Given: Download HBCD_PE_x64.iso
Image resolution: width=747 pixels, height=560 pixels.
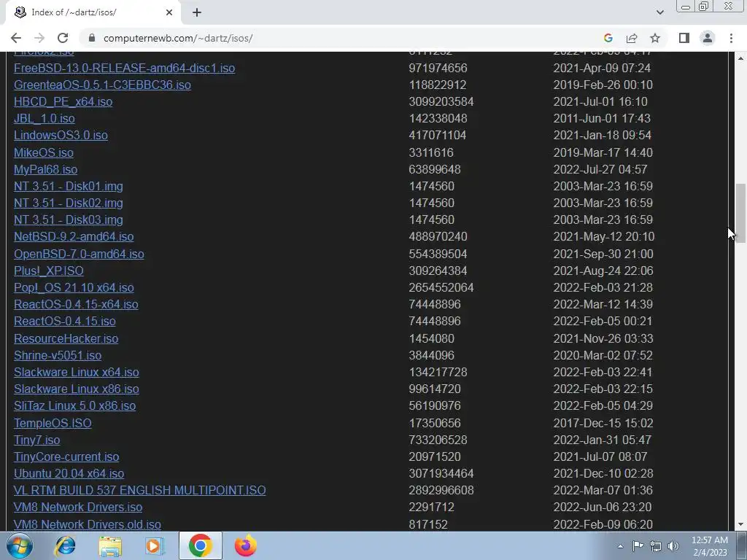Looking at the screenshot, I should point(63,102).
